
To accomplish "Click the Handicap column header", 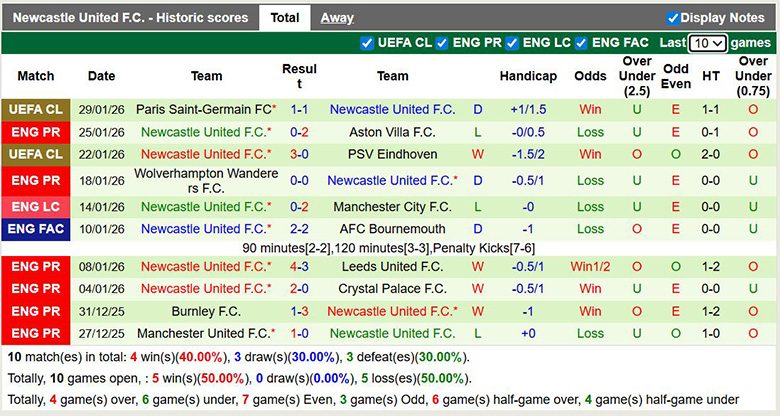I will click(x=528, y=76).
